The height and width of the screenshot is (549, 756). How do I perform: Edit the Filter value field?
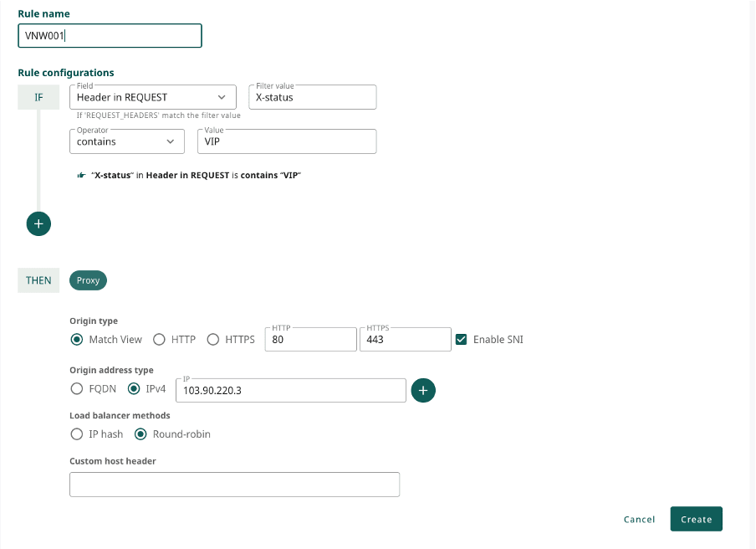pyautogui.click(x=313, y=97)
